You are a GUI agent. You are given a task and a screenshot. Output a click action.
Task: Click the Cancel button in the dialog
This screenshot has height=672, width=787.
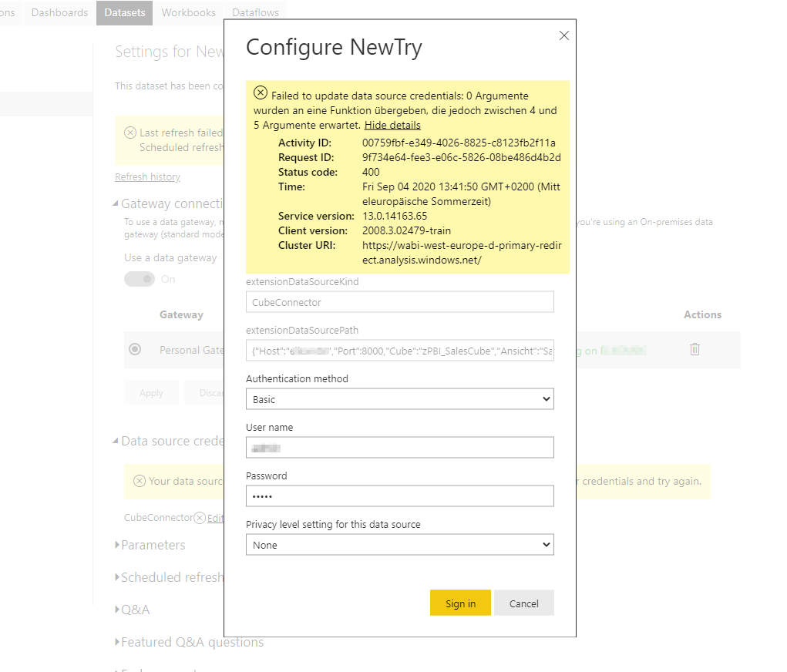click(x=524, y=603)
